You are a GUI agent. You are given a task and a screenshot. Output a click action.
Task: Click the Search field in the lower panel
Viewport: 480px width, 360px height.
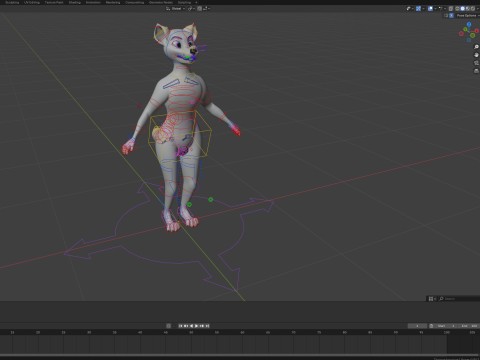(x=459, y=299)
